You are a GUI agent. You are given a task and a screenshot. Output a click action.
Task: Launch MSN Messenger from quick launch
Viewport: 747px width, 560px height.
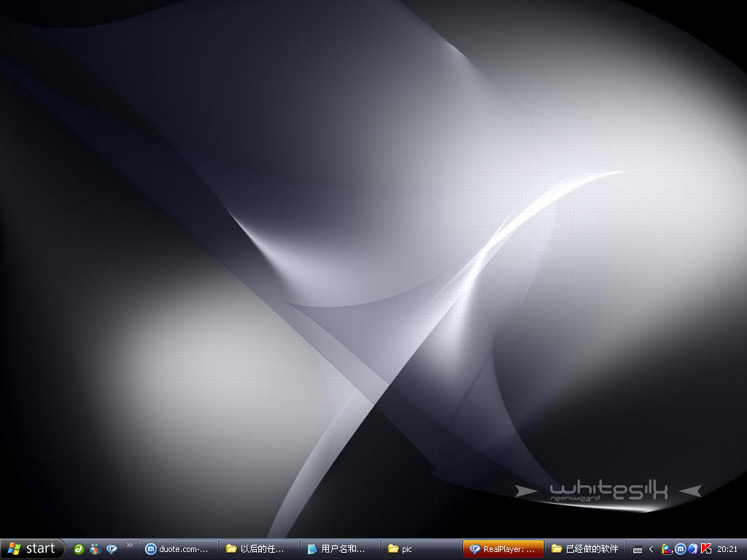tap(96, 549)
